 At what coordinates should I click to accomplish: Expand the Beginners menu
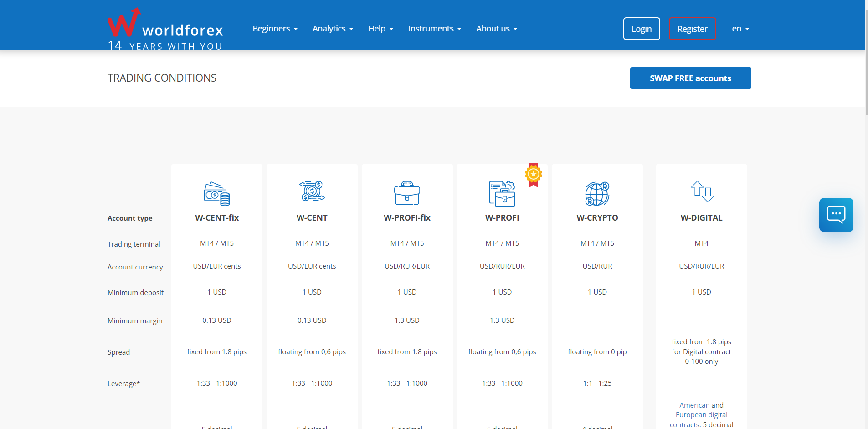tap(275, 29)
